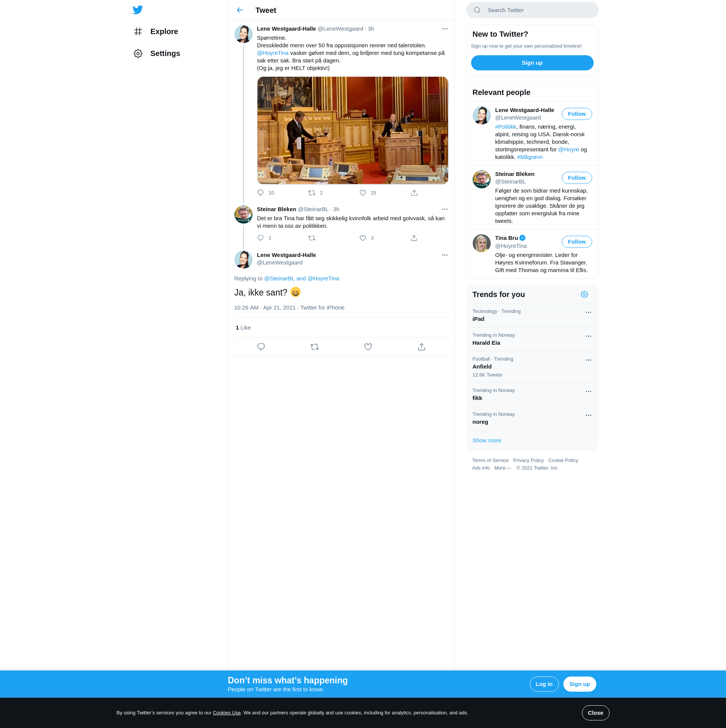Image resolution: width=726 pixels, height=728 pixels.
Task: Click Log in on the bottom banner
Action: (x=544, y=684)
